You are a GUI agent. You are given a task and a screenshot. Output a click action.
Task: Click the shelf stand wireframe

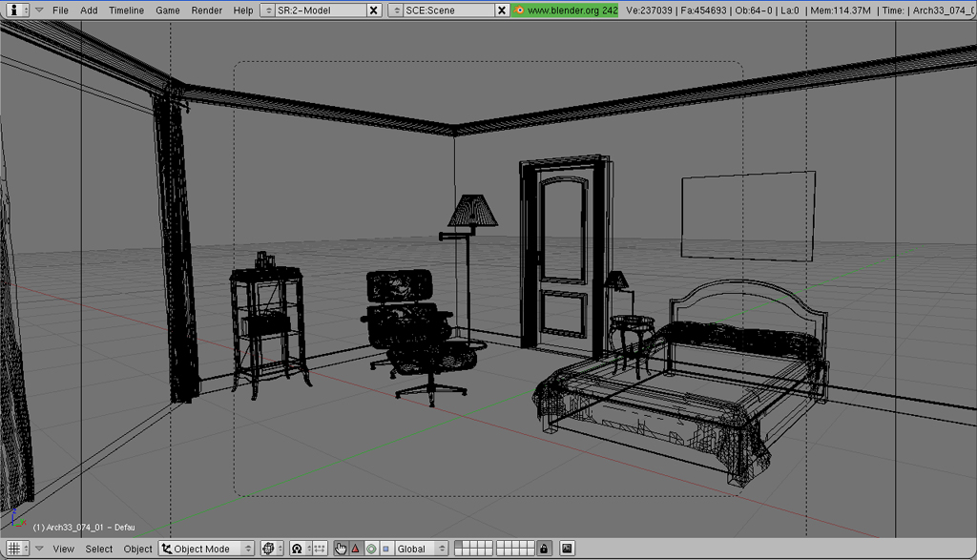click(x=269, y=326)
